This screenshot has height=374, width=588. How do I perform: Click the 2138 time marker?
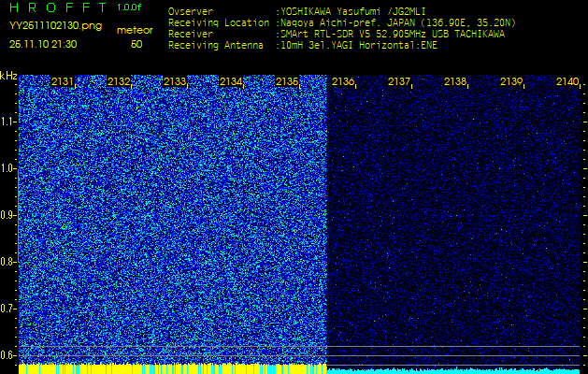[x=455, y=81]
